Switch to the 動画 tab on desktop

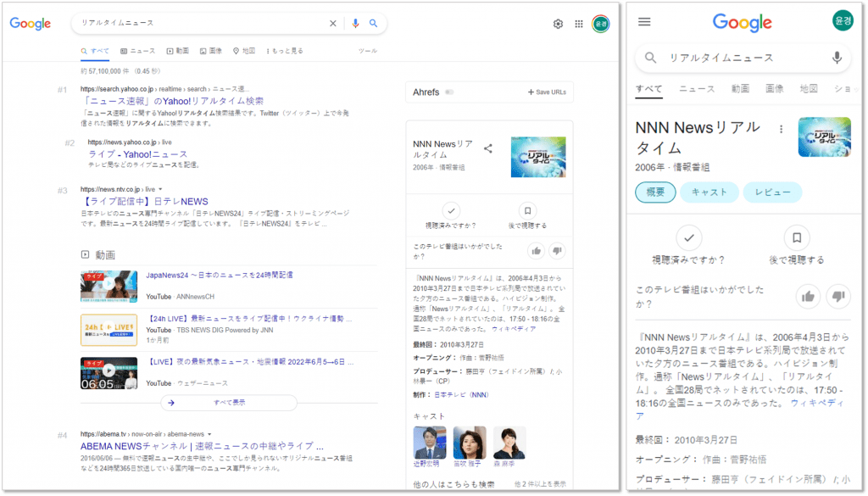(178, 51)
